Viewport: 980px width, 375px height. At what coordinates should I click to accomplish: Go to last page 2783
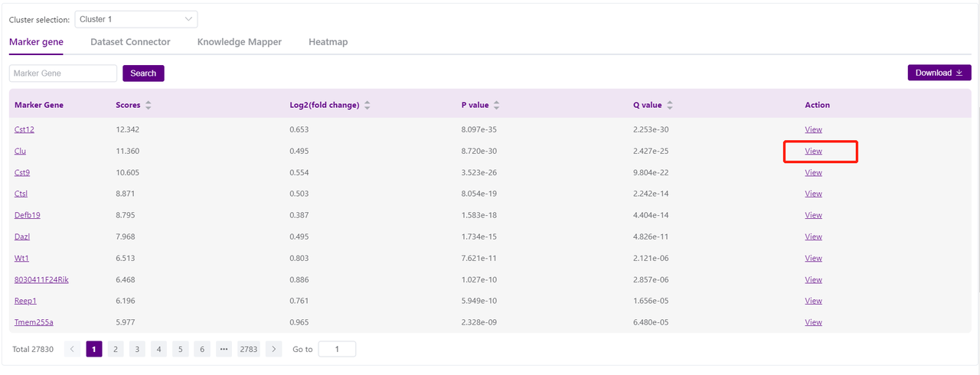click(248, 349)
